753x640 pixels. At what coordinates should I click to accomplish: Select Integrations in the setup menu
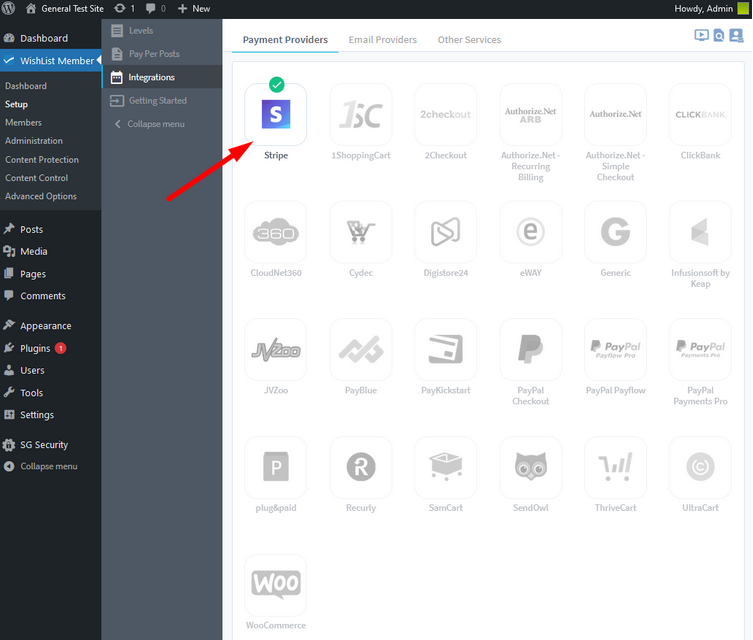[x=162, y=77]
